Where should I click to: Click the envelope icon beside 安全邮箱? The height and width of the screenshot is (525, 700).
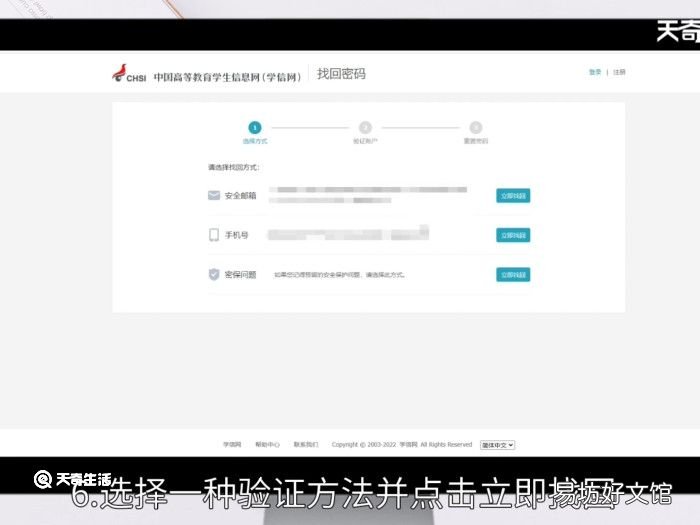coord(214,196)
